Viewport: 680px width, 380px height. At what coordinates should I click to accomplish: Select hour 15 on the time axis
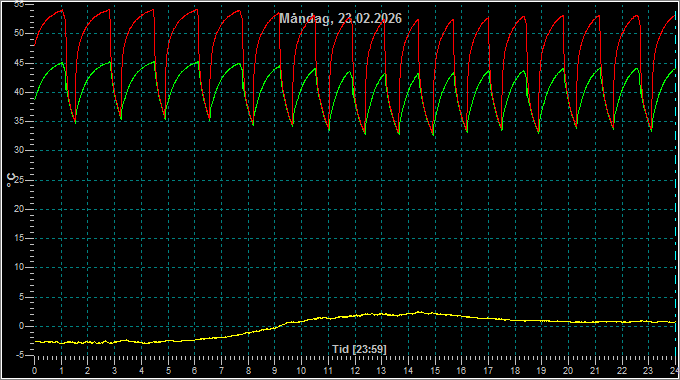tap(435, 371)
